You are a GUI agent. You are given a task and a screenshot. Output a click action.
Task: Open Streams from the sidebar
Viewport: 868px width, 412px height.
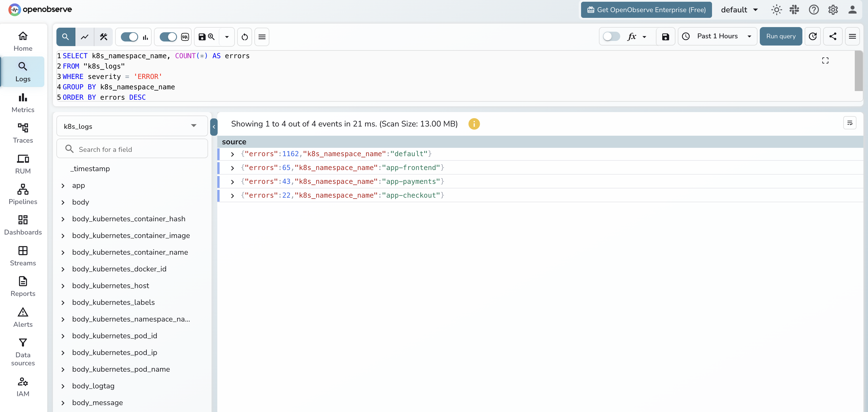[23, 256]
